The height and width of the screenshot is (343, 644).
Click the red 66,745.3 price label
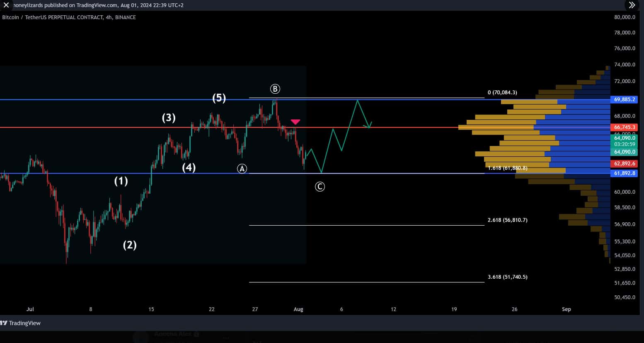coord(624,127)
